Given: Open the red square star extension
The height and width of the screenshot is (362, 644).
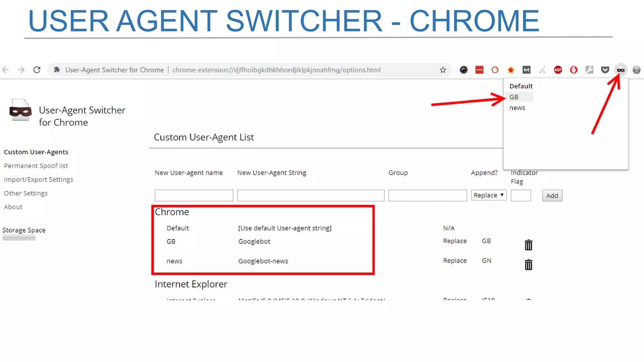Looking at the screenshot, I should (511, 70).
